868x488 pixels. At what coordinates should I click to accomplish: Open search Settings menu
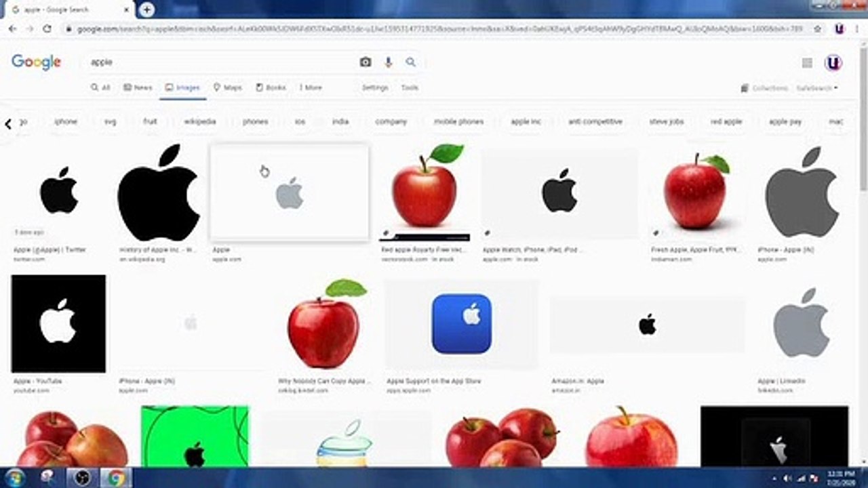pos(375,87)
